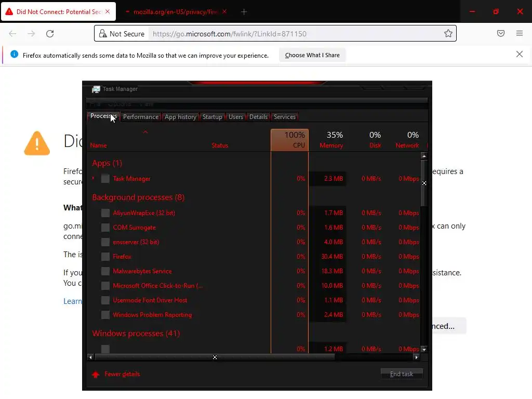The image size is (532, 399).
Task: Select the 'Malwarebytes Service' process row
Action: [254, 271]
